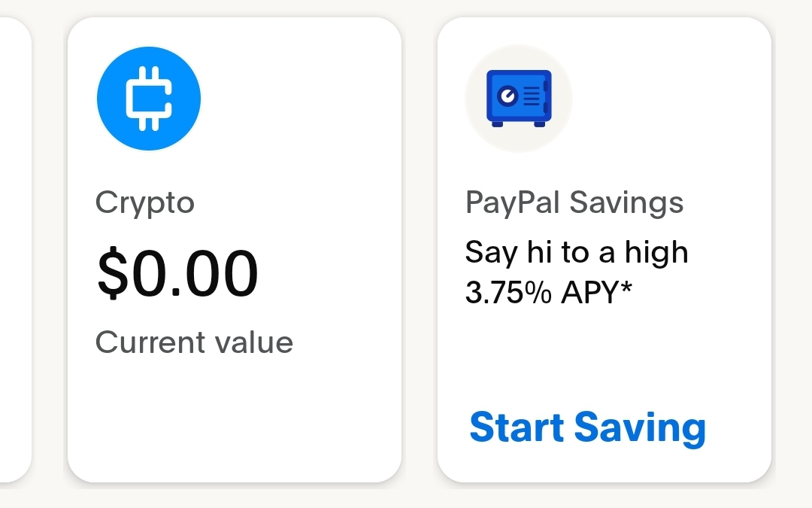Tap blank area above Start Saving
Image resolution: width=812 pixels, height=508 pixels.
pyautogui.click(x=604, y=357)
